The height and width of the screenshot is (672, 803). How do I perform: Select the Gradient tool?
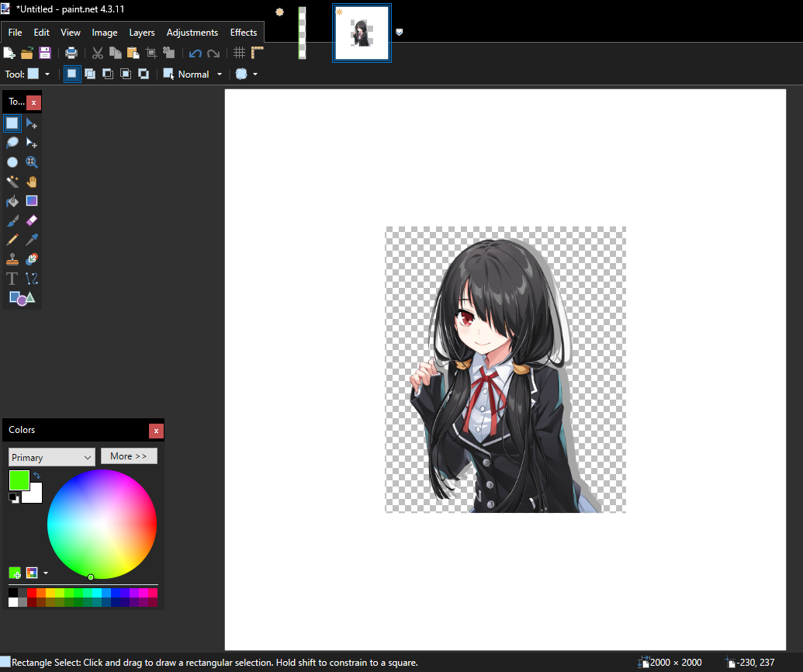click(x=32, y=201)
